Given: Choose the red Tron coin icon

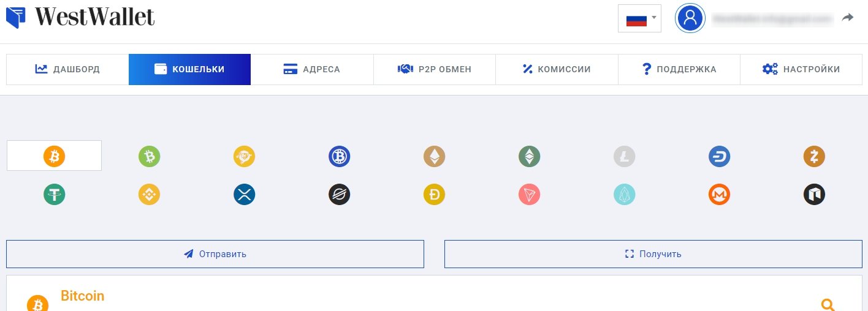Looking at the screenshot, I should tap(529, 195).
